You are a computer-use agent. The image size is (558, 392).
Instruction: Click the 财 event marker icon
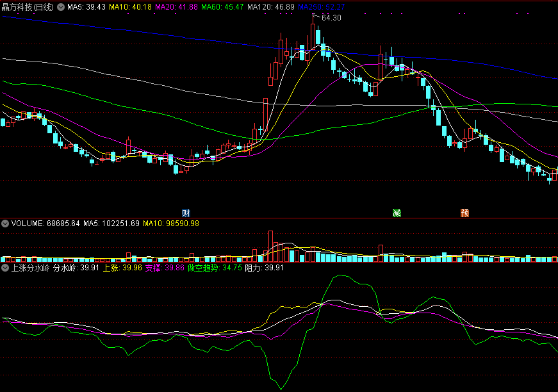tap(186, 213)
